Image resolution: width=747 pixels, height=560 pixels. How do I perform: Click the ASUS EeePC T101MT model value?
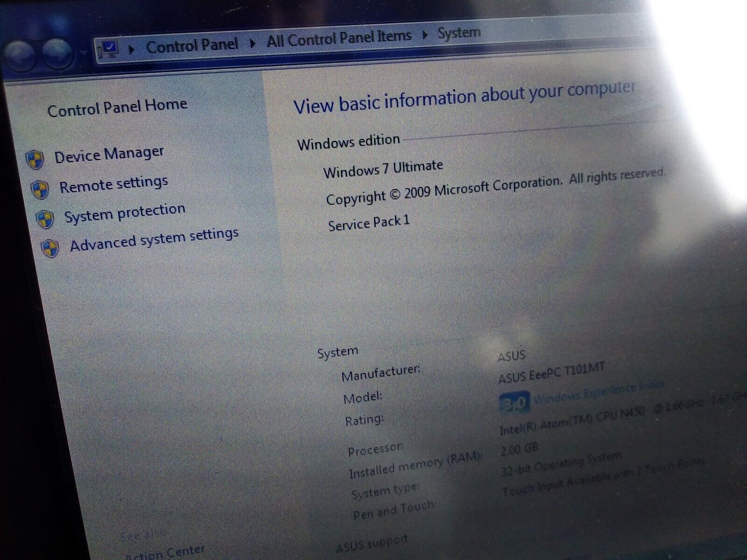pos(551,373)
